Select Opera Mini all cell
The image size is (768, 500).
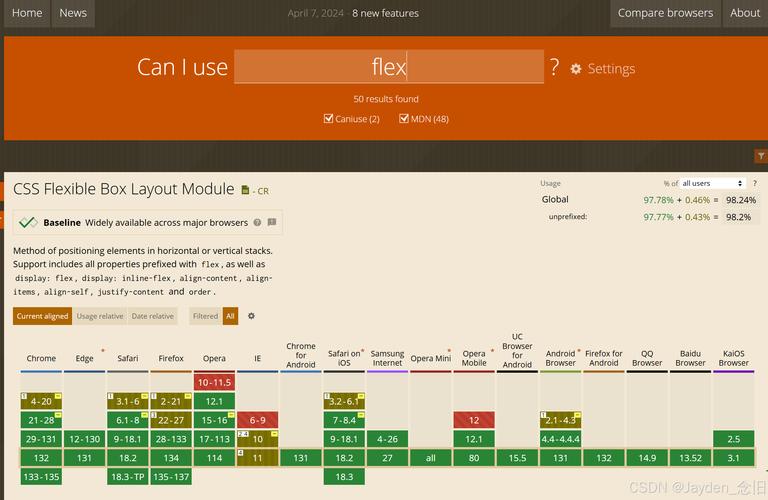coord(431,458)
